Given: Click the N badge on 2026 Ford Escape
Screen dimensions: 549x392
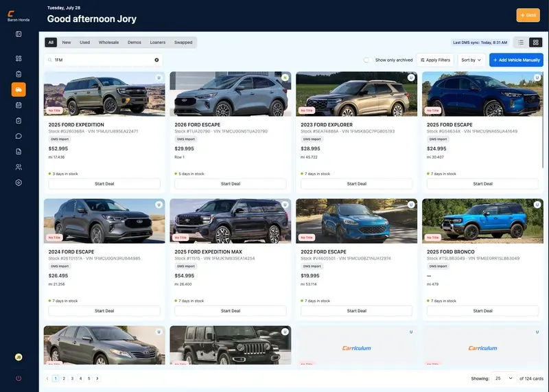Looking at the screenshot, I should (x=285, y=78).
